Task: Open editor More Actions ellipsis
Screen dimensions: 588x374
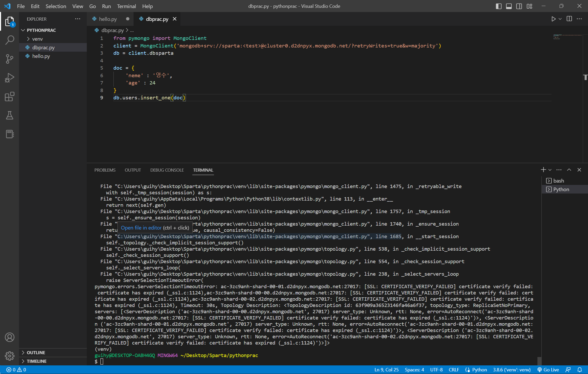Action: click(x=579, y=19)
